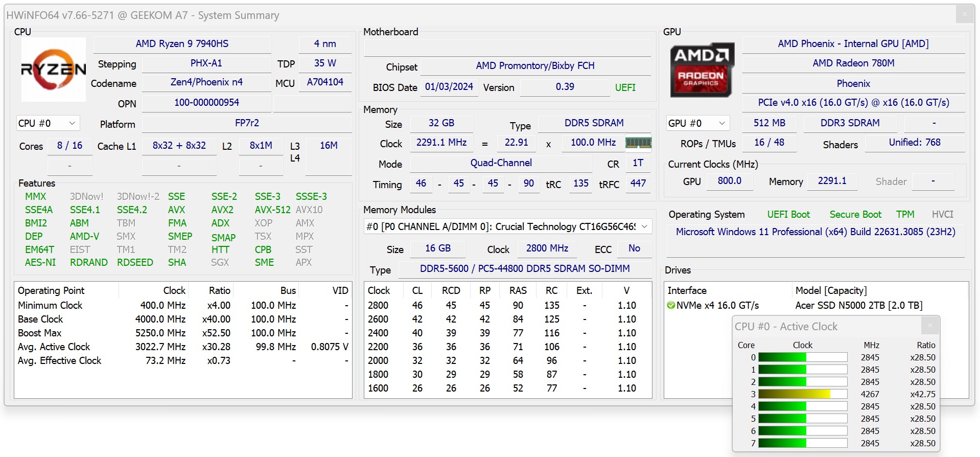The width and height of the screenshot is (980, 457).
Task: Click the Windows 11 Professional OS text
Action: tap(815, 232)
